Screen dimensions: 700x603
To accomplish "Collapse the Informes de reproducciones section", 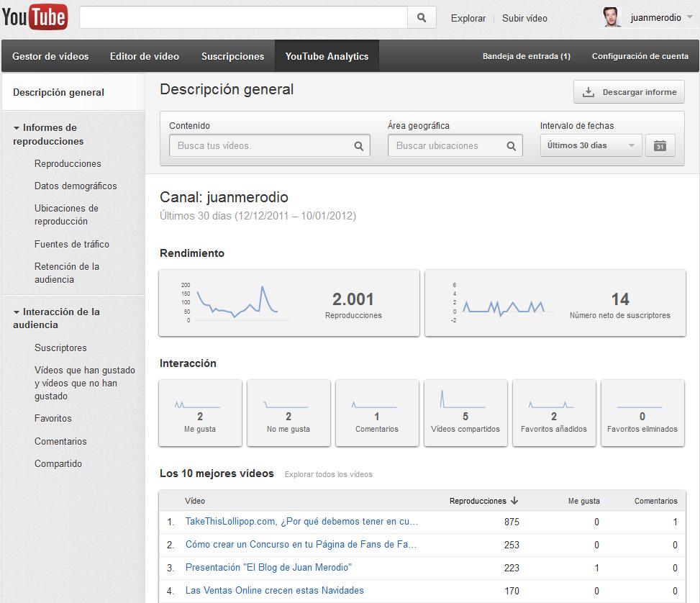I will [x=17, y=128].
